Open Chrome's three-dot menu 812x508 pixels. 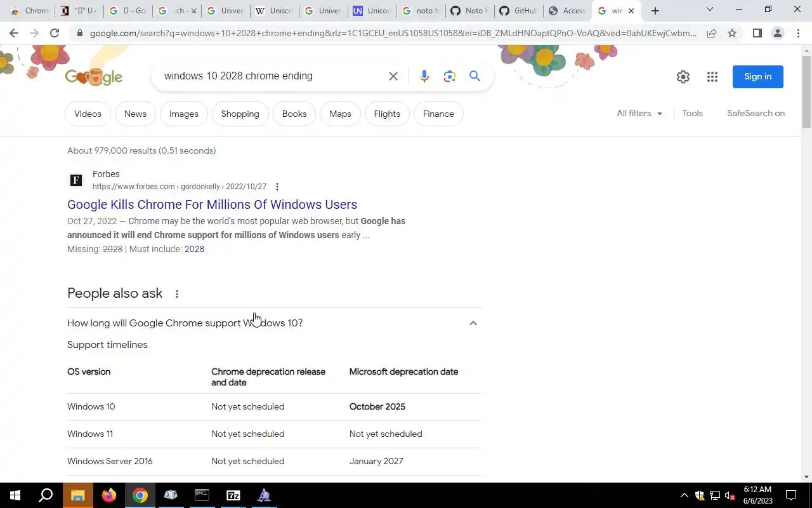pyautogui.click(x=799, y=33)
